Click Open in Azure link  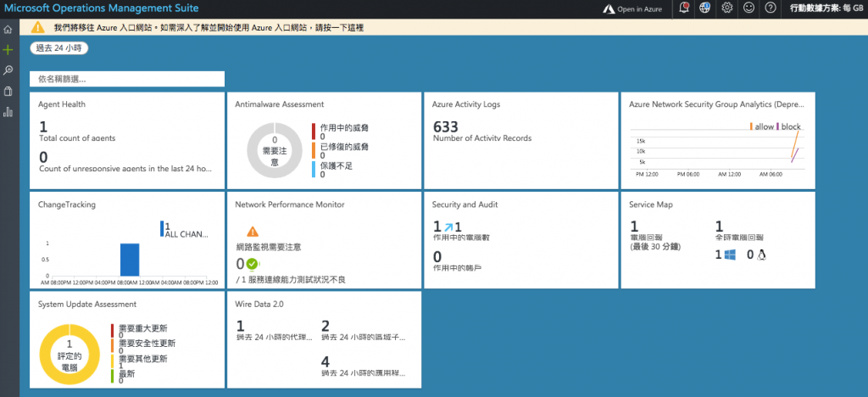[x=639, y=9]
